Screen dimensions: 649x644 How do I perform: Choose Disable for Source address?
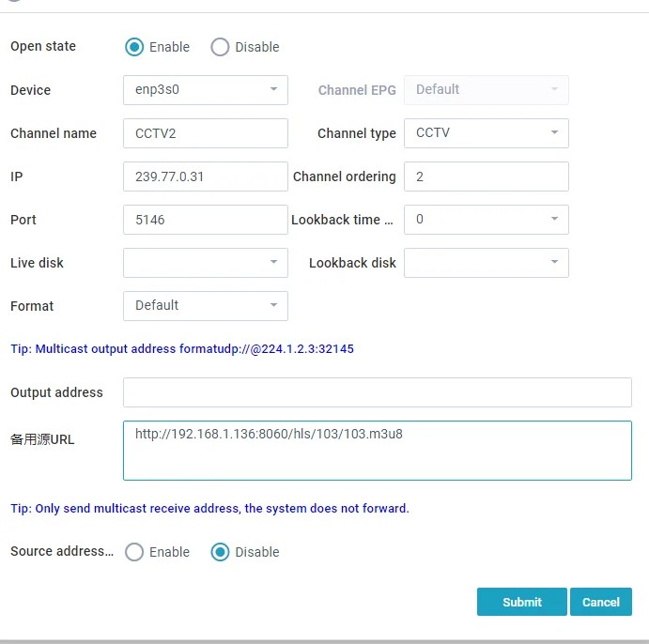[220, 552]
